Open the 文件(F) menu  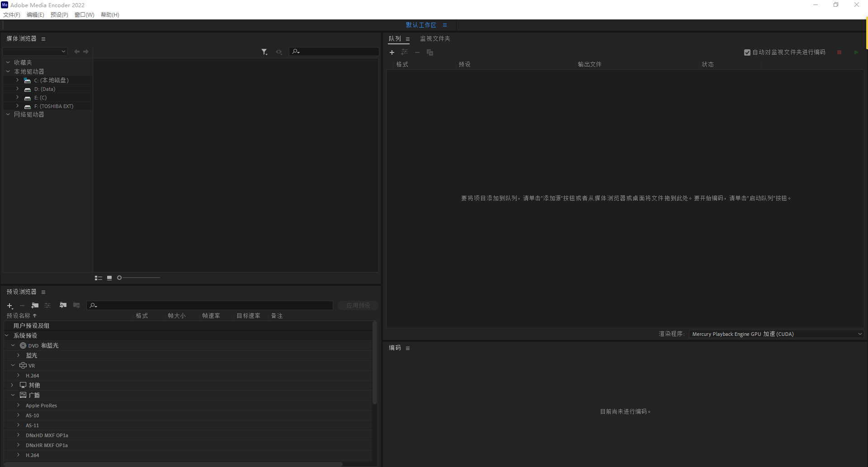point(12,15)
